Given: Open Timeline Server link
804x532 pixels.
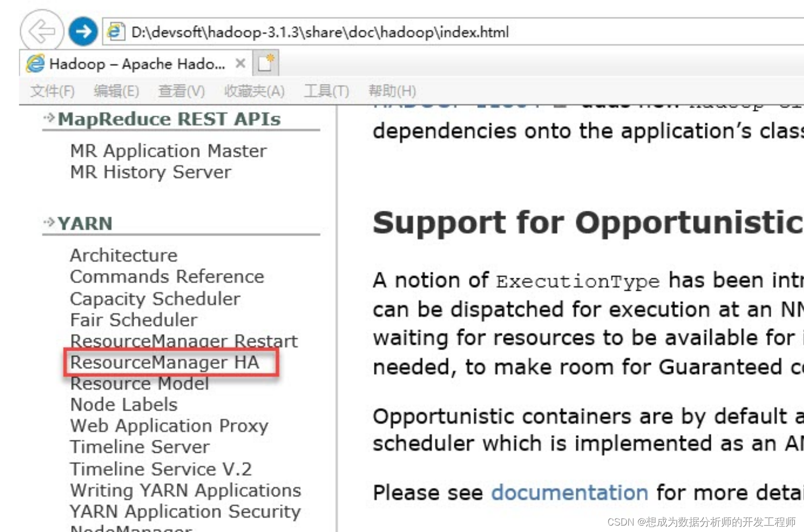Looking at the screenshot, I should click(140, 446).
